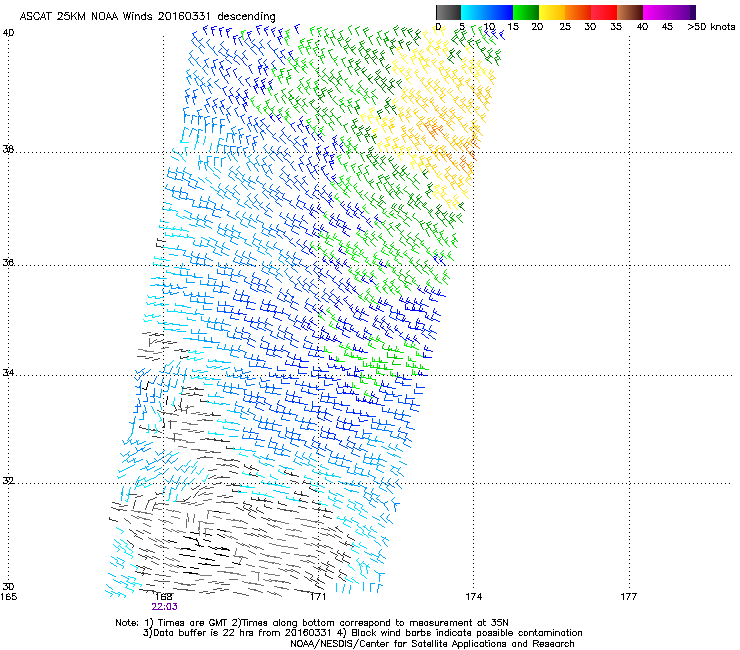Image resolution: width=740 pixels, height=650 pixels.
Task: Click the '>50 knots' legend label
Action: (x=711, y=27)
